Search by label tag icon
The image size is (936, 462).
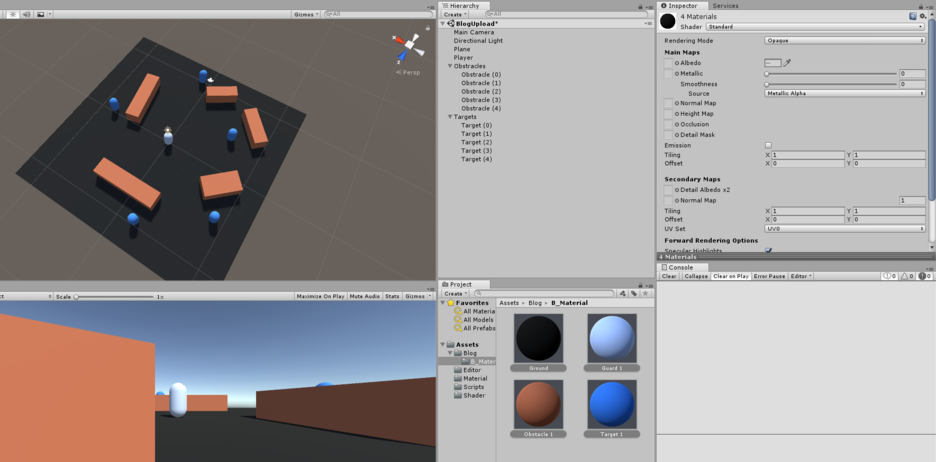(634, 294)
